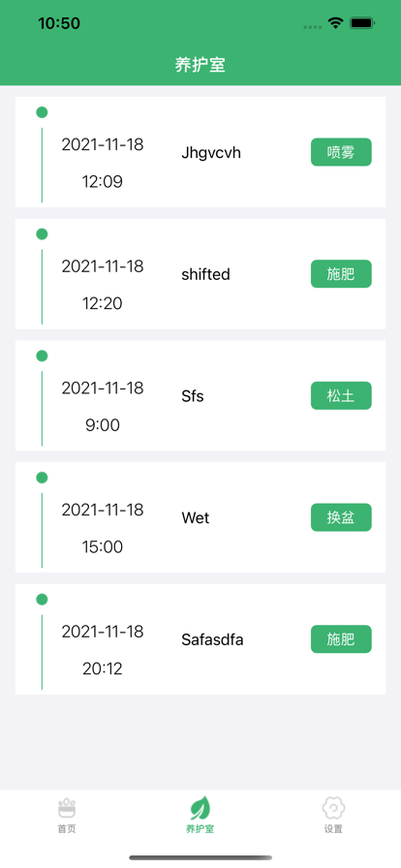Image resolution: width=401 pixels, height=868 pixels.
Task: Click the green dot on Jhgvcvh entry
Action: tap(42, 112)
